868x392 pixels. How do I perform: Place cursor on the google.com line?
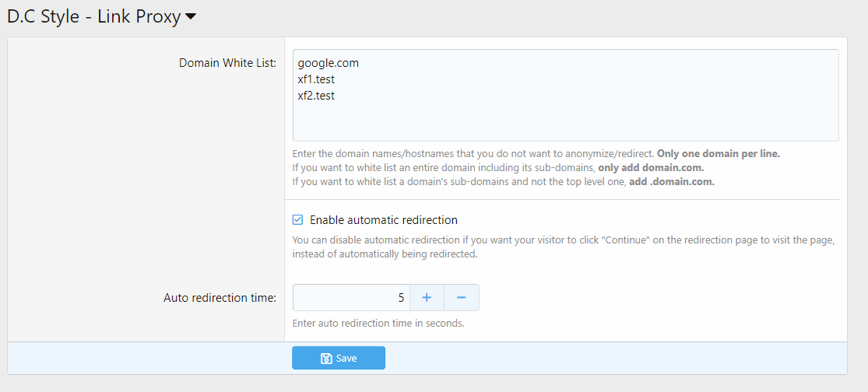coord(328,63)
